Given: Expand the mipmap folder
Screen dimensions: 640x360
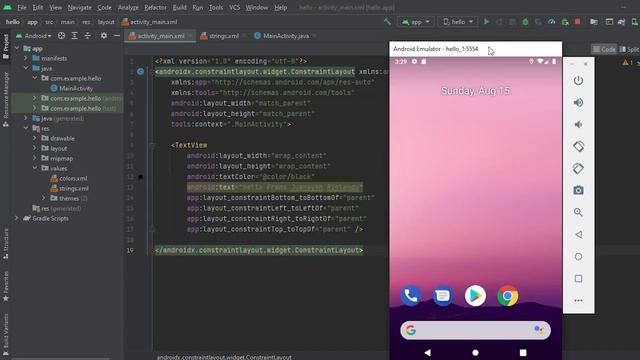Looking at the screenshot, I should [35, 158].
